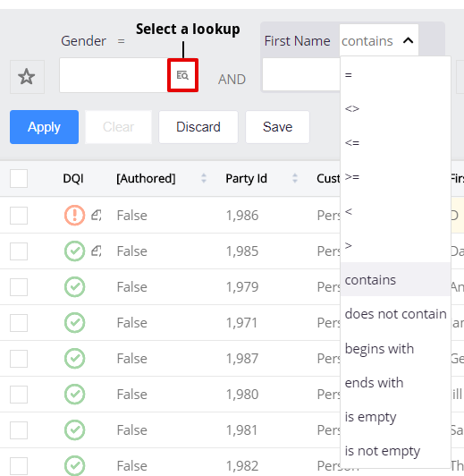This screenshot has height=476, width=464.
Task: Click the DQI column header
Action: [x=73, y=179]
